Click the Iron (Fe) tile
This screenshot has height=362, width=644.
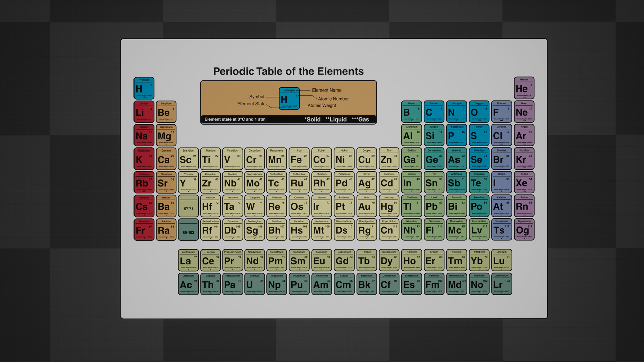point(299,159)
